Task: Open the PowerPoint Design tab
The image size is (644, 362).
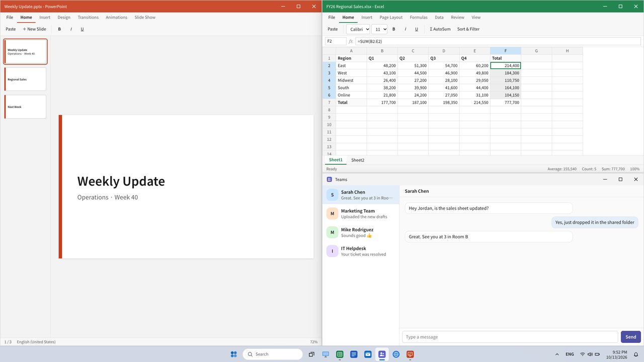Action: tap(64, 17)
